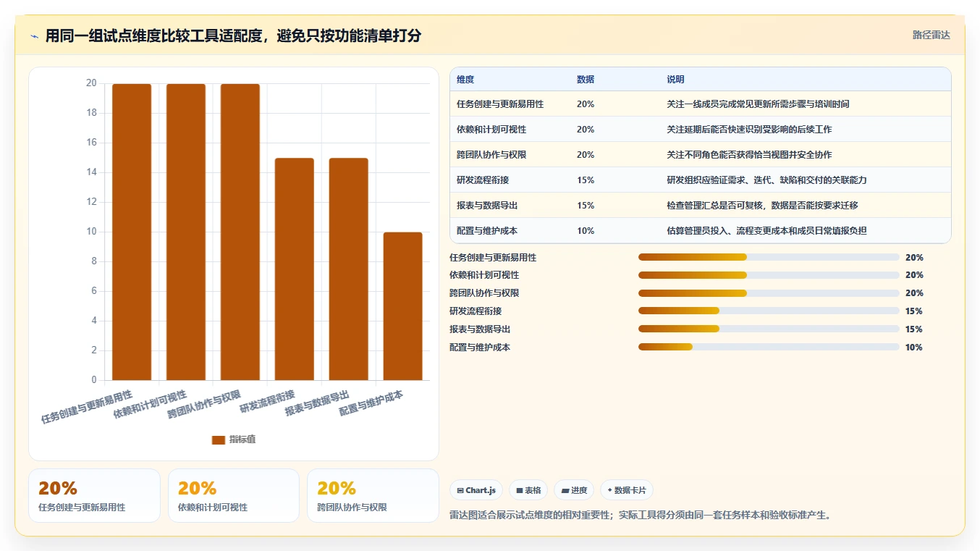Click the 维度 column header

(465, 79)
